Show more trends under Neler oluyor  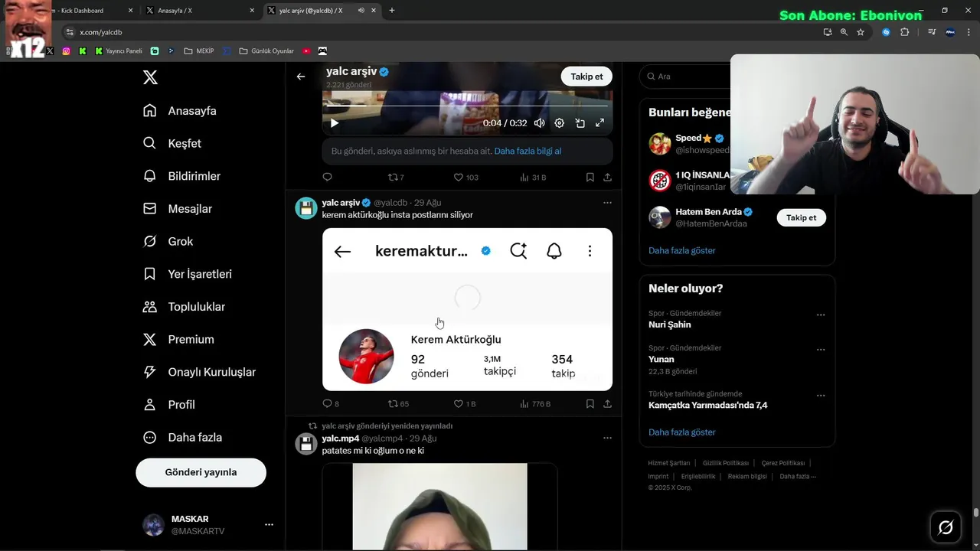[681, 432]
